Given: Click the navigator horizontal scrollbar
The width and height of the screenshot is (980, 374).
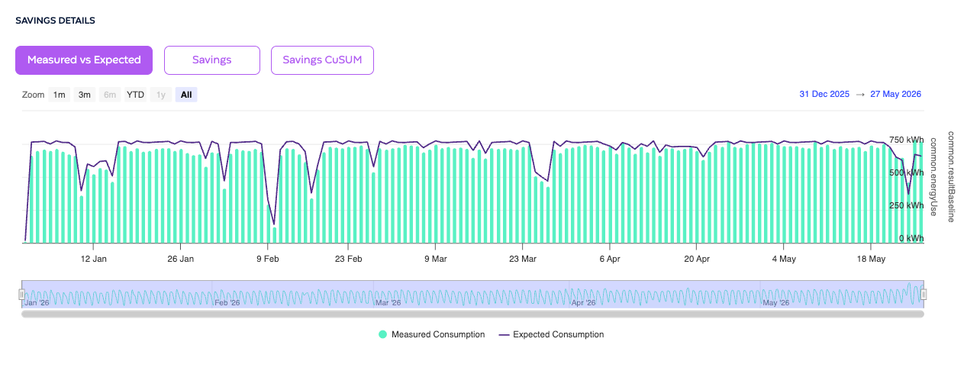Looking at the screenshot, I should pos(472,313).
